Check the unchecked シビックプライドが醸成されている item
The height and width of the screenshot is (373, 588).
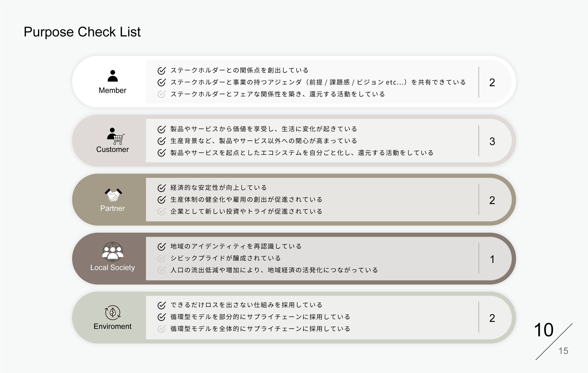click(x=162, y=258)
